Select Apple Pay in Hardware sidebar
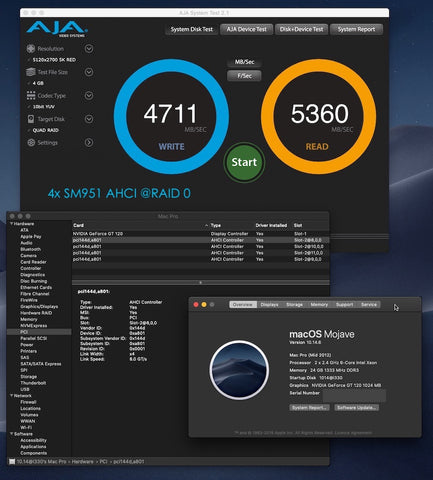433x480 pixels. click(31, 236)
